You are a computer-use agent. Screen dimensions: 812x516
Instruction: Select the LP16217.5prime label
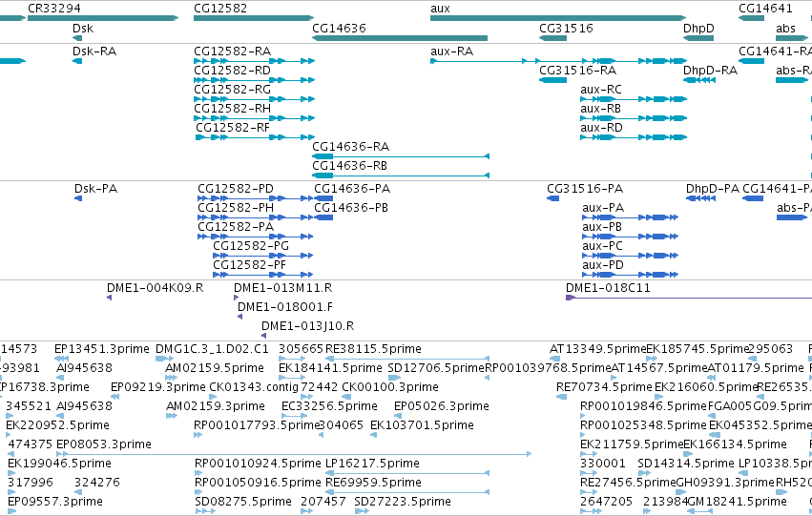pyautogui.click(x=372, y=464)
